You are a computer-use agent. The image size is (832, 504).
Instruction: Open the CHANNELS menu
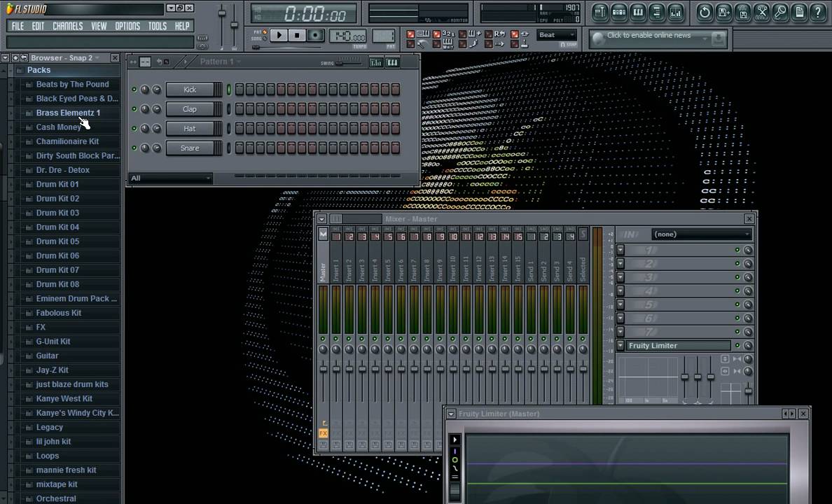point(67,26)
